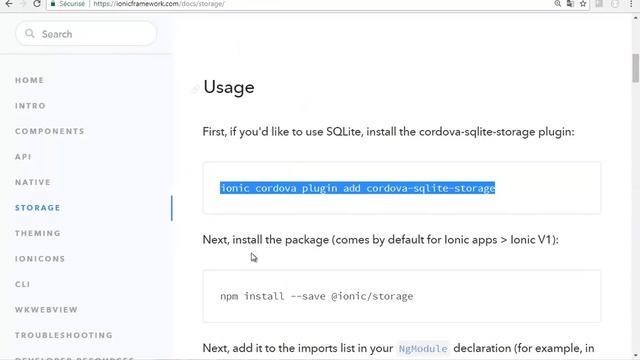Go back with the browser back arrow
640x360 pixels.
[x=9, y=4]
